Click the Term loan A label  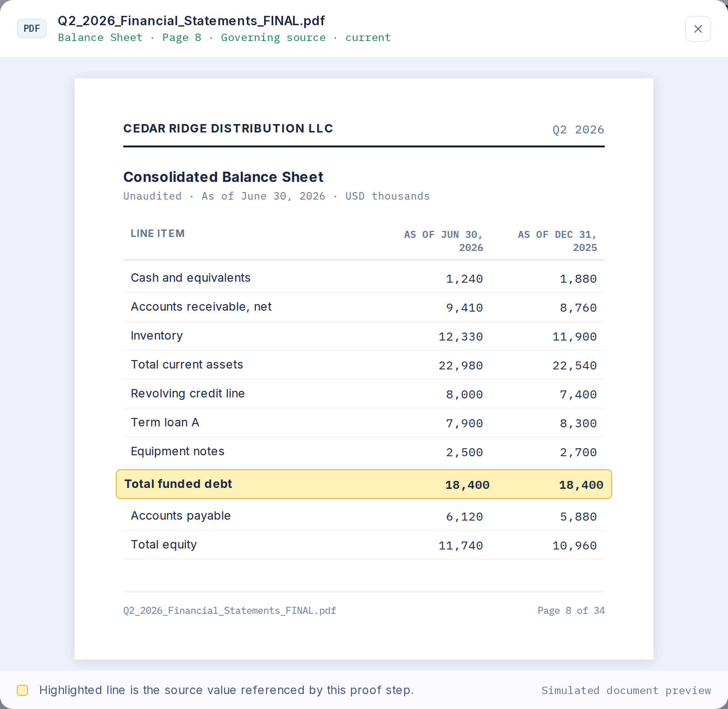point(165,423)
